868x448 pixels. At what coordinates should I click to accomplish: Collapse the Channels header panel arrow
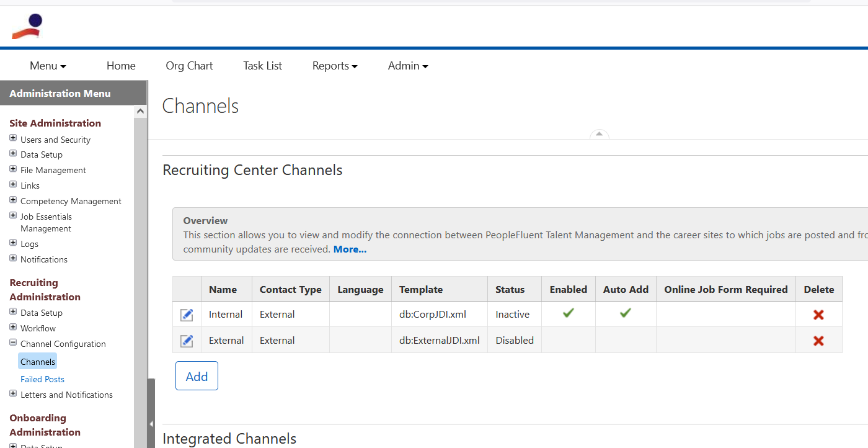599,133
